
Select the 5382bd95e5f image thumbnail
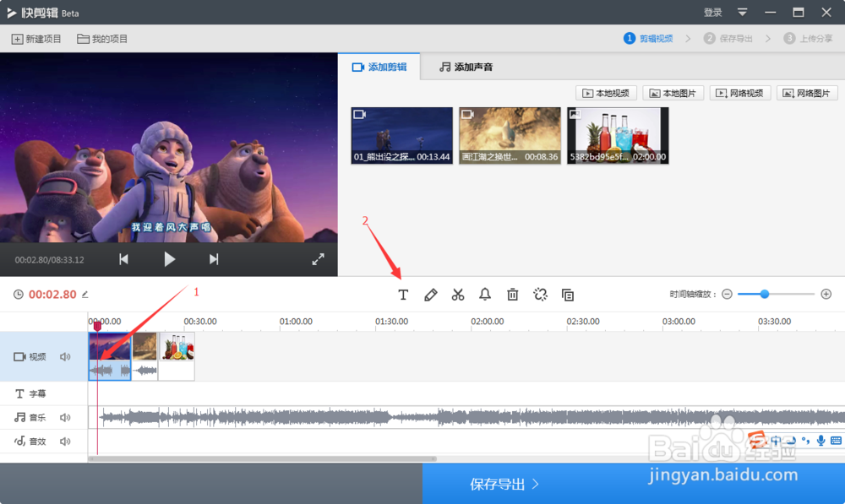pyautogui.click(x=619, y=135)
